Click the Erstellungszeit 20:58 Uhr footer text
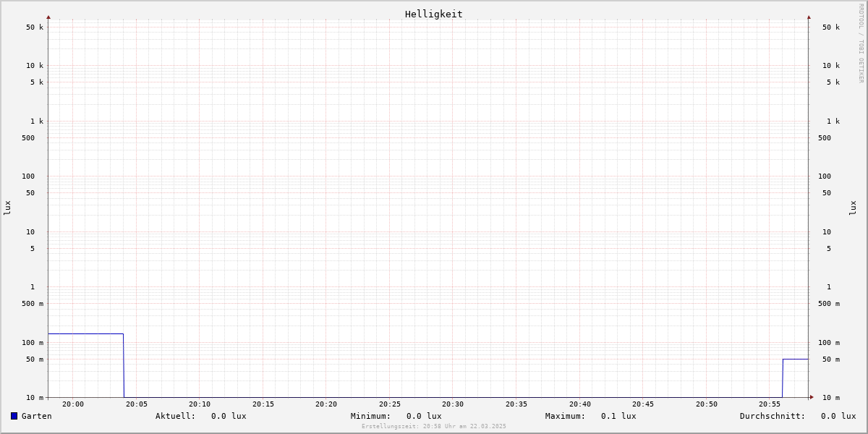 [434, 427]
